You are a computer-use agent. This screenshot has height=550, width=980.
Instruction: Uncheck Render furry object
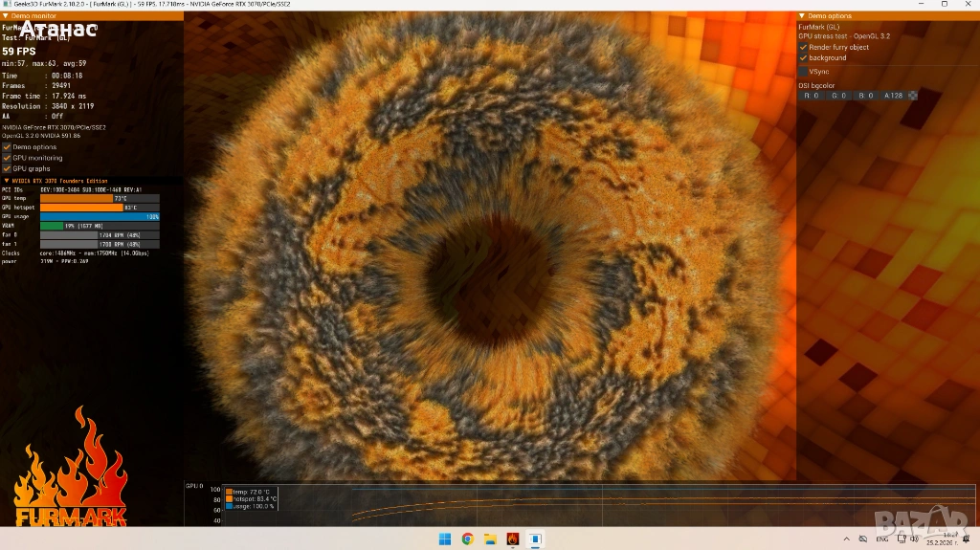(x=803, y=47)
